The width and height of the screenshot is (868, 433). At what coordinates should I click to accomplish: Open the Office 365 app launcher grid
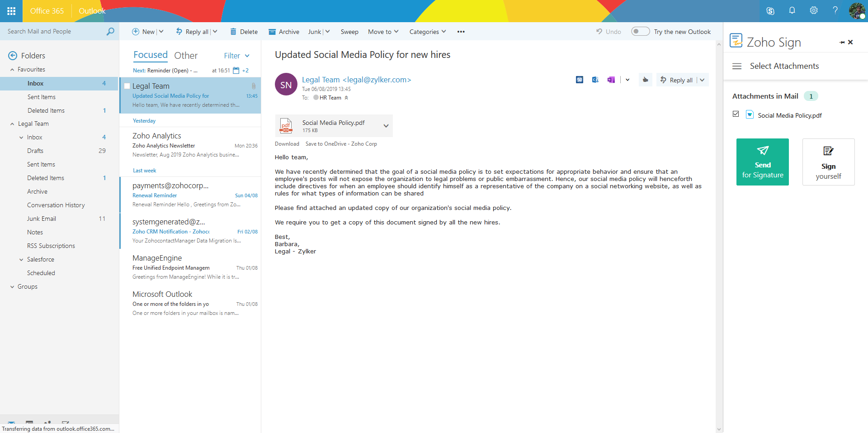click(11, 11)
